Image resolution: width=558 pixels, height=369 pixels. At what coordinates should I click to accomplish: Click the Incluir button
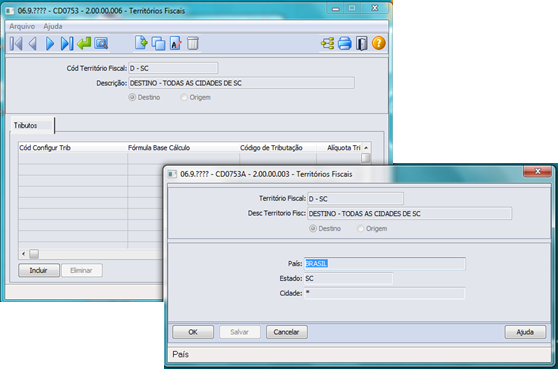coord(39,270)
